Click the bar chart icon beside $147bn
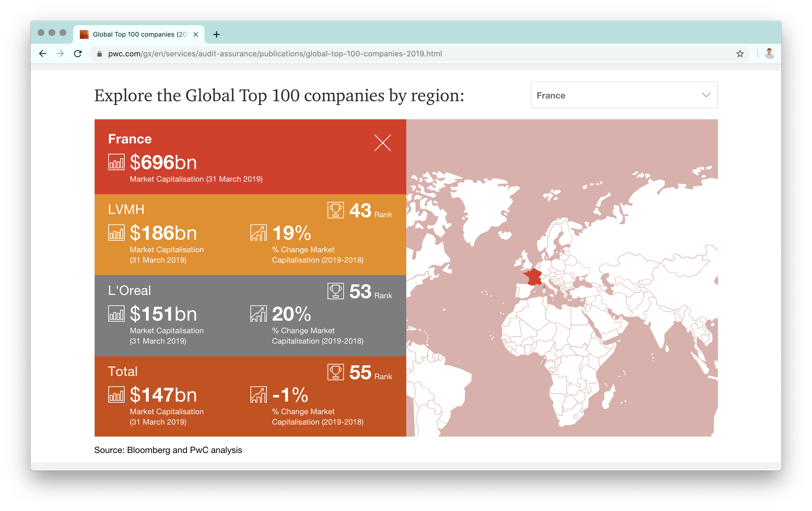812x511 pixels. click(x=116, y=395)
